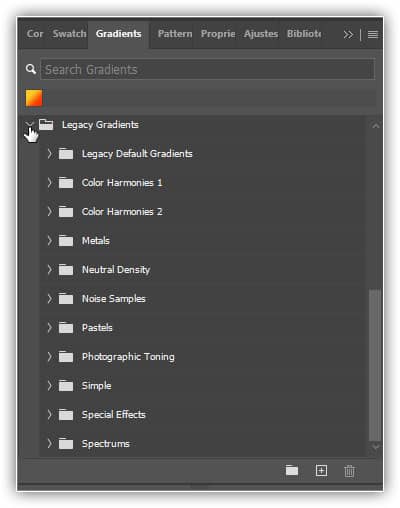The height and width of the screenshot is (508, 400).
Task: Click the create new gradient plus icon
Action: 321,470
